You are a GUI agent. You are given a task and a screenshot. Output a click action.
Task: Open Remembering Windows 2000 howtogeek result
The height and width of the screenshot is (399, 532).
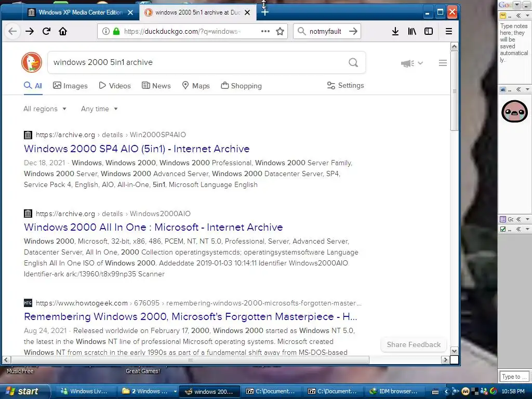190,316
